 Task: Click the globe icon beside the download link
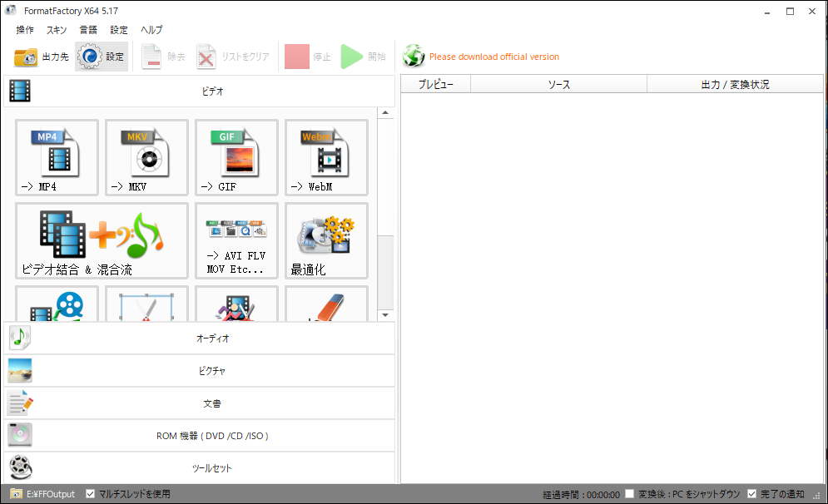click(414, 56)
